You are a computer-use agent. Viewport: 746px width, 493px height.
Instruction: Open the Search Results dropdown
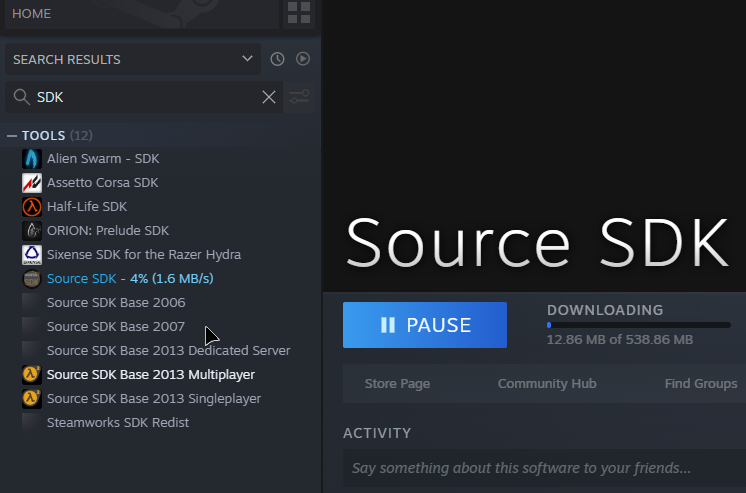(133, 59)
